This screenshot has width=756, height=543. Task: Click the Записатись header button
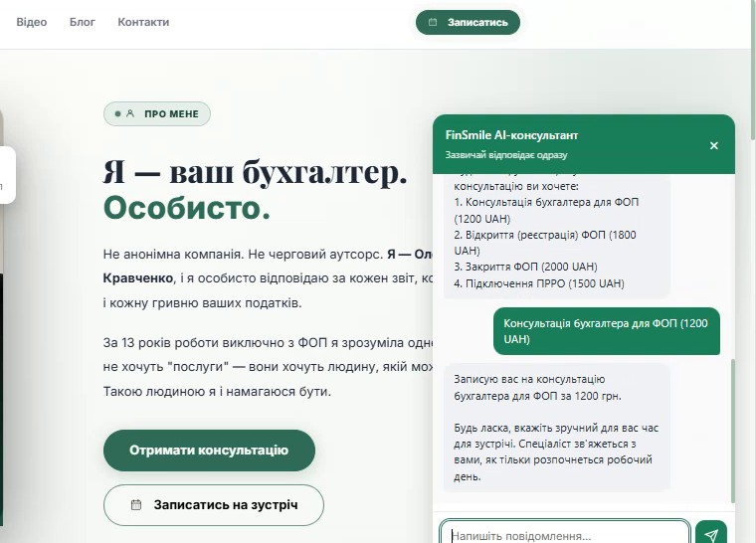(x=468, y=22)
